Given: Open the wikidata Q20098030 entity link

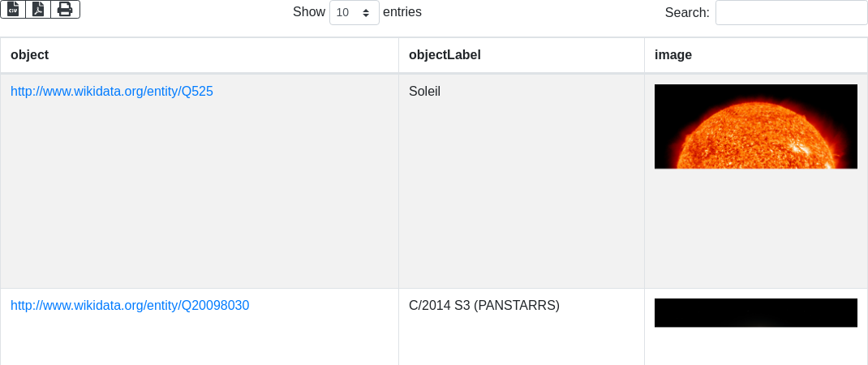Looking at the screenshot, I should (130, 306).
